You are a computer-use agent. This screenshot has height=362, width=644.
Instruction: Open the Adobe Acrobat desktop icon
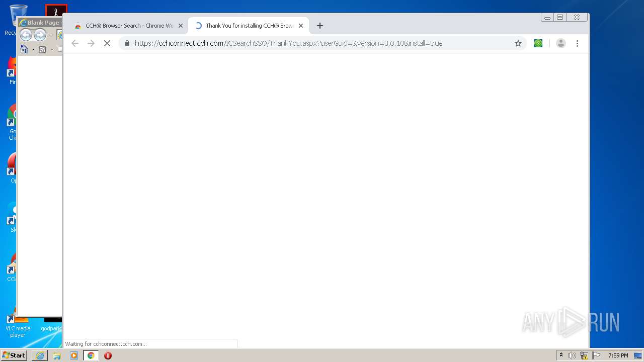(x=56, y=10)
